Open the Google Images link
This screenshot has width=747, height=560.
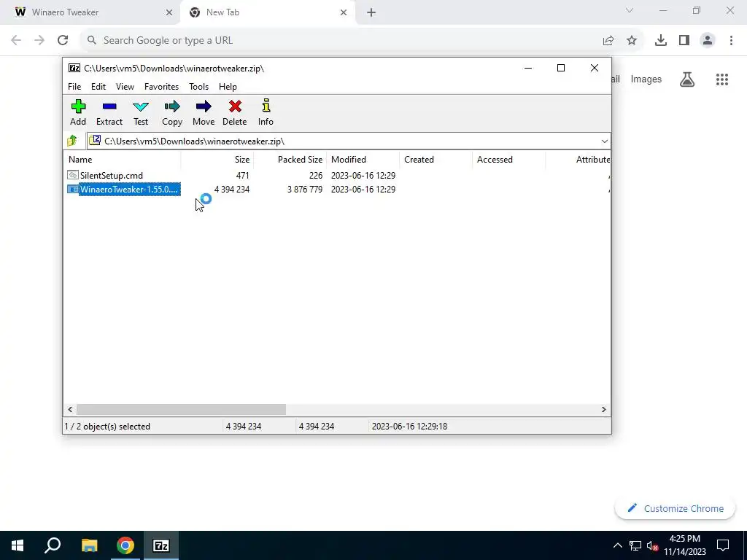pos(646,79)
